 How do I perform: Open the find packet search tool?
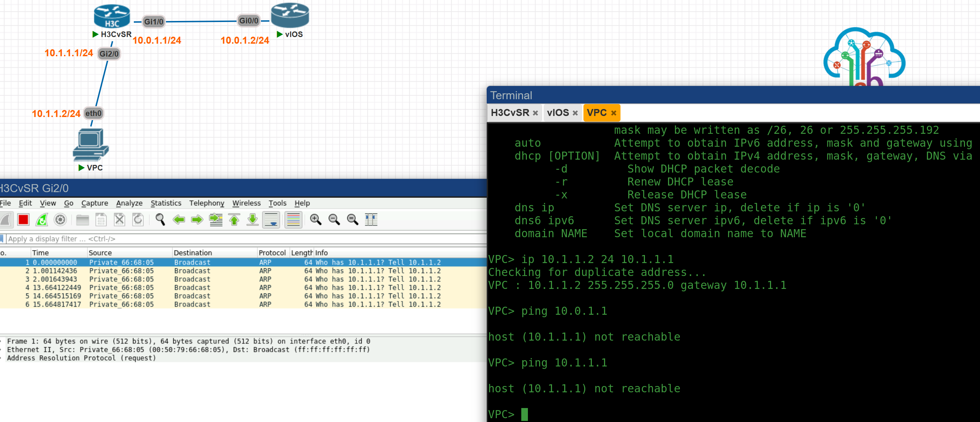(x=160, y=220)
